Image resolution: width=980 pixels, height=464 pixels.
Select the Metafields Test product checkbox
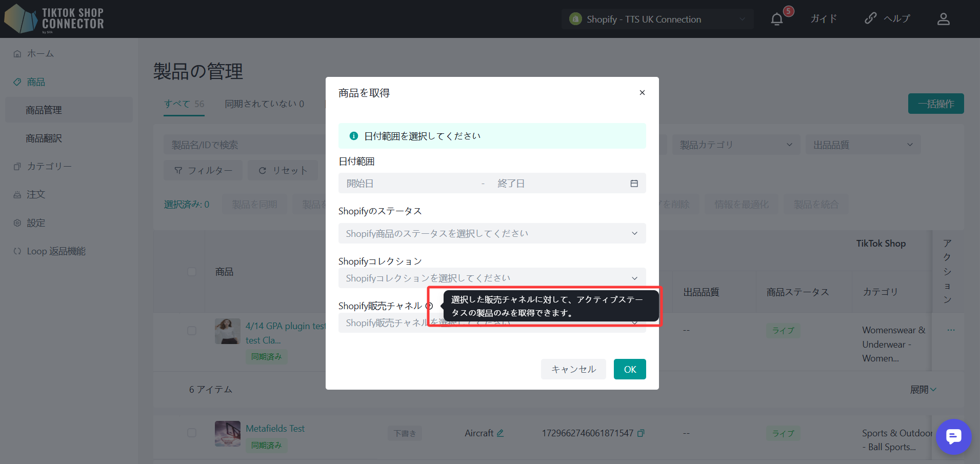[x=192, y=433]
